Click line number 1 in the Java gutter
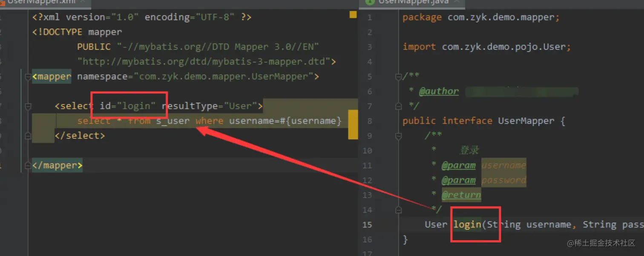 [x=369, y=17]
